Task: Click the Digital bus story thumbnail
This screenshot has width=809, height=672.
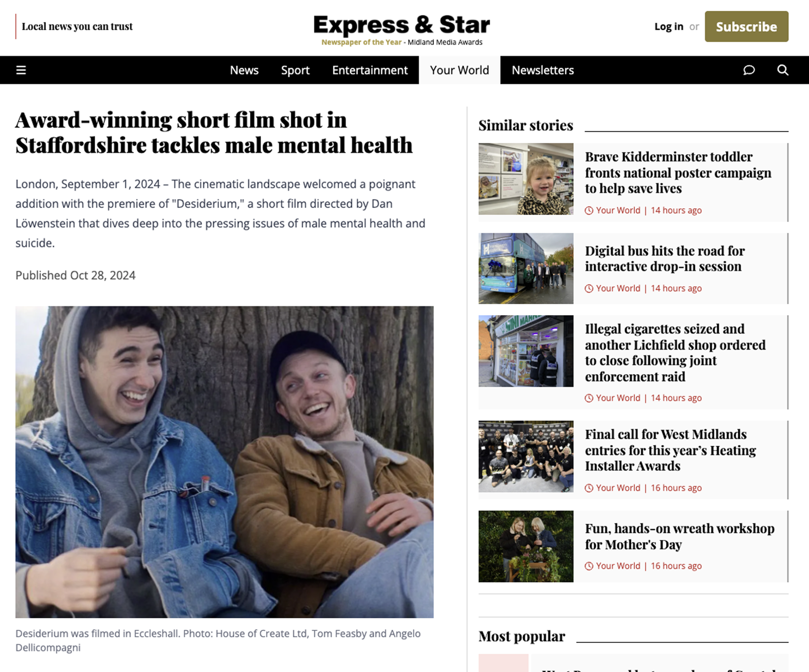Action: click(526, 269)
